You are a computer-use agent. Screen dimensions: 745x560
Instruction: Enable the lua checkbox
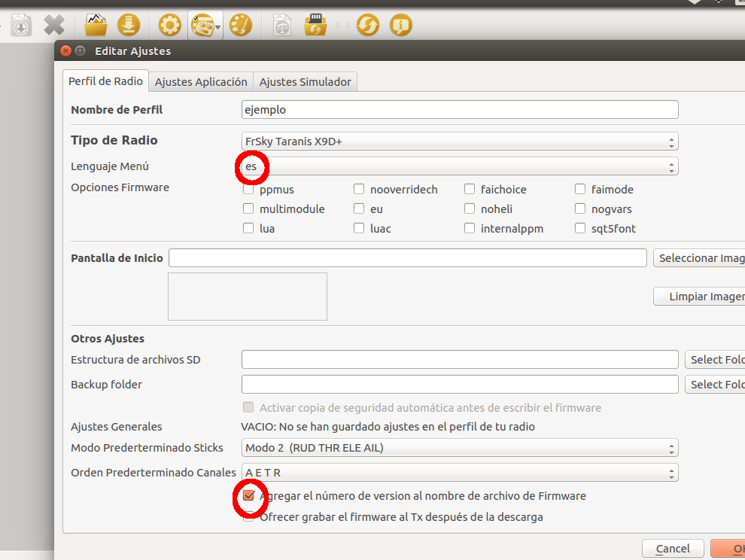coord(248,228)
